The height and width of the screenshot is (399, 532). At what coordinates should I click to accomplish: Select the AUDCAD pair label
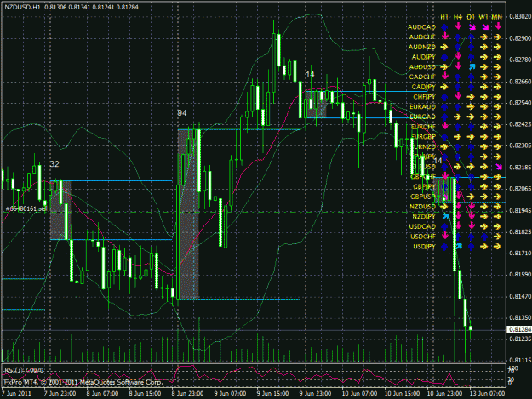[x=421, y=26]
